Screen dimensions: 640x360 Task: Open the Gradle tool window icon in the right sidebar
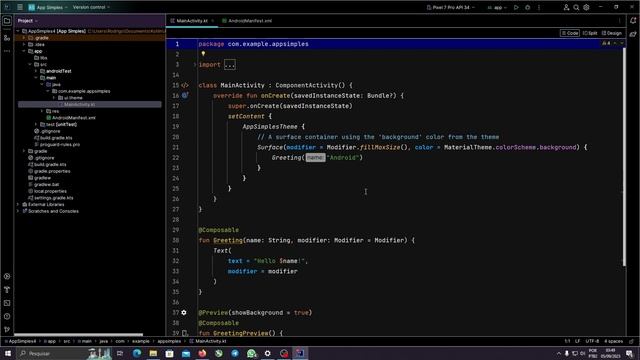coord(633,34)
